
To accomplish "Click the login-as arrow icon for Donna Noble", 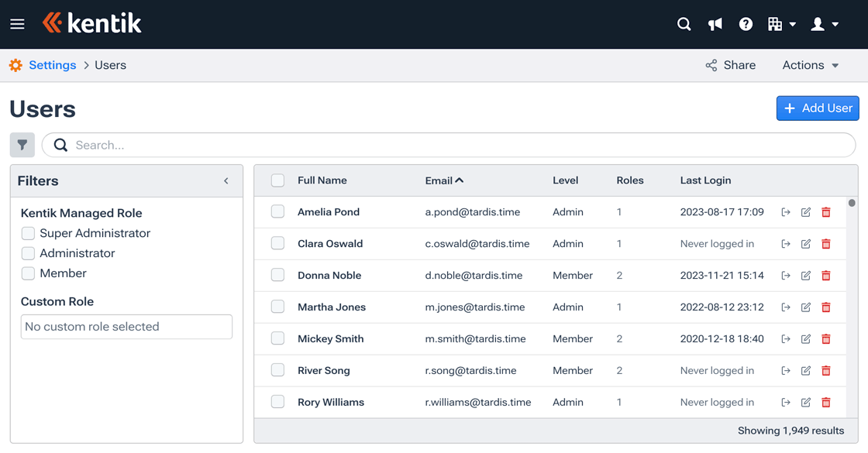I will tap(785, 275).
